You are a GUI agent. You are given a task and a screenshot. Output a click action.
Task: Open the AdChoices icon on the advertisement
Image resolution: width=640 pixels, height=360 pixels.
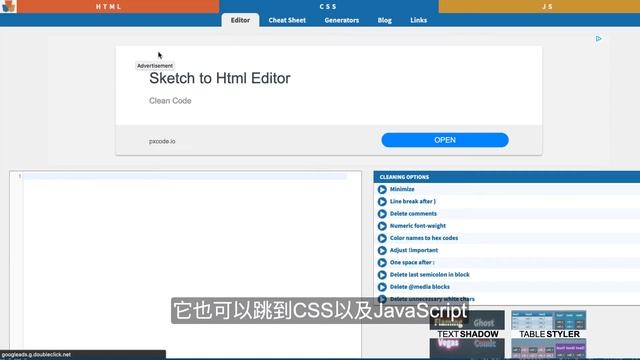(x=598, y=39)
